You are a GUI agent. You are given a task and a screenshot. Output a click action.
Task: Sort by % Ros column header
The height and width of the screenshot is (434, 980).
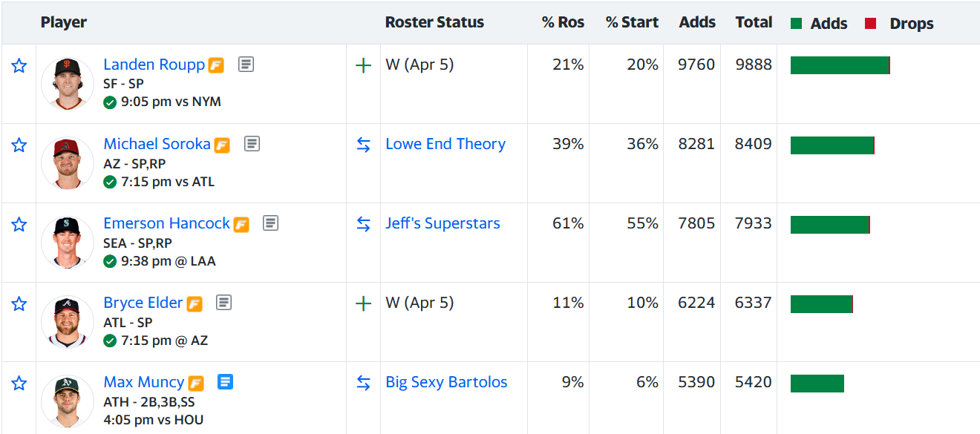(x=563, y=22)
